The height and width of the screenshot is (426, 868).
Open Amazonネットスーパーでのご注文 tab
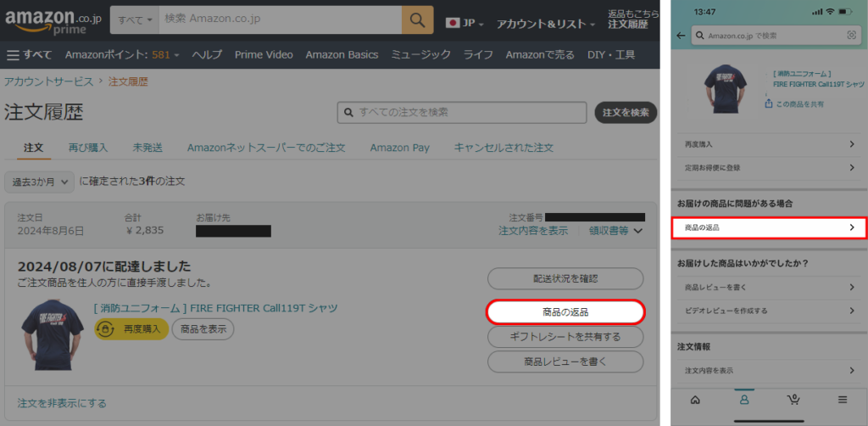pyautogui.click(x=266, y=148)
